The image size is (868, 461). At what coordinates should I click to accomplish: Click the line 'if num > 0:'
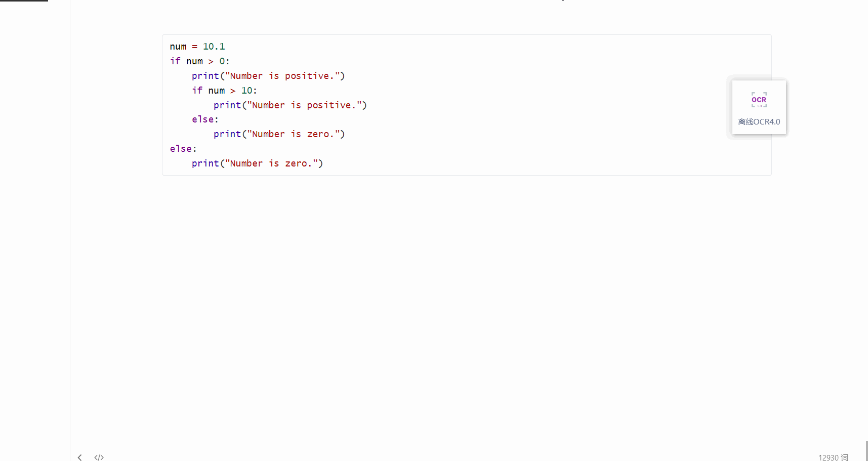coord(199,61)
